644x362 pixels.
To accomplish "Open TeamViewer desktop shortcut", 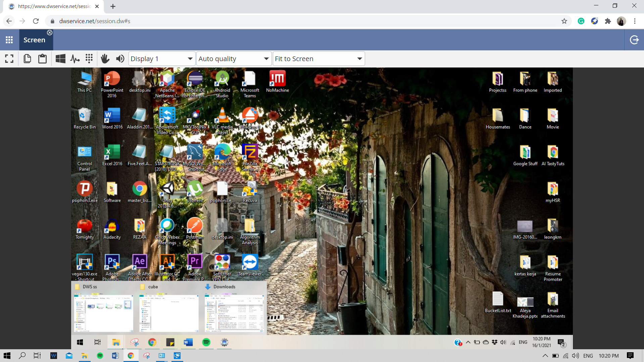I will 250,265.
